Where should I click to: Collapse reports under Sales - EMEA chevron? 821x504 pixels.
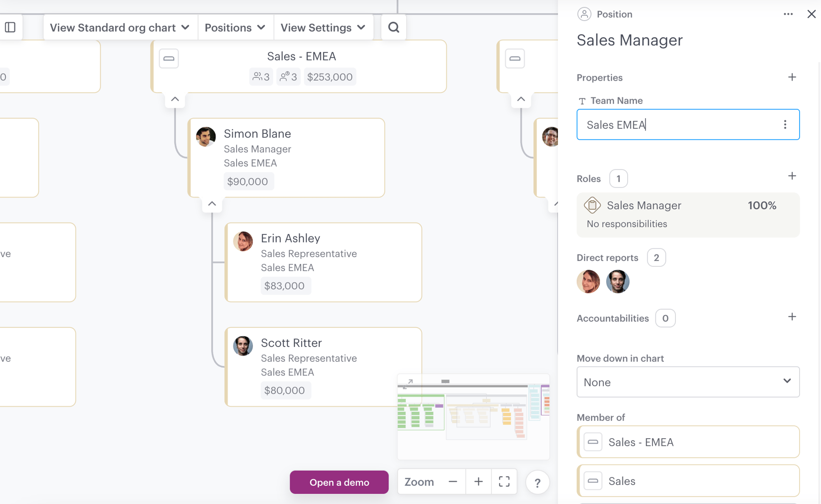pos(175,99)
